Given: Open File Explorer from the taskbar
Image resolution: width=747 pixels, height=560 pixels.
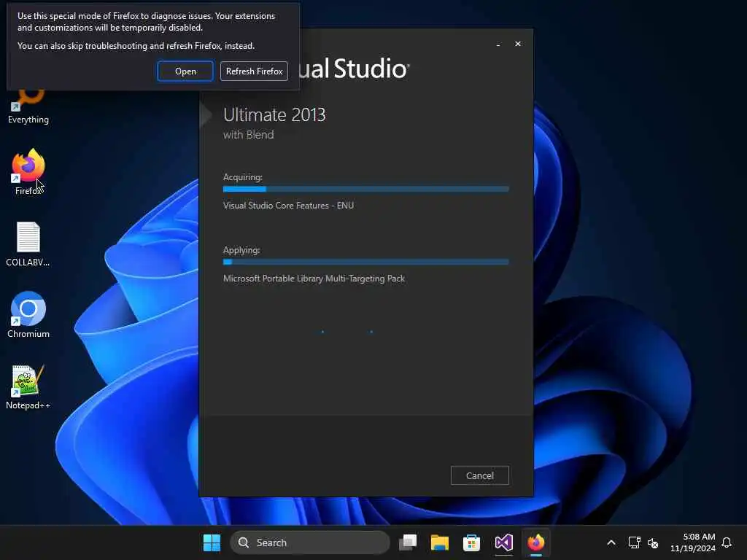Looking at the screenshot, I should pyautogui.click(x=440, y=542).
